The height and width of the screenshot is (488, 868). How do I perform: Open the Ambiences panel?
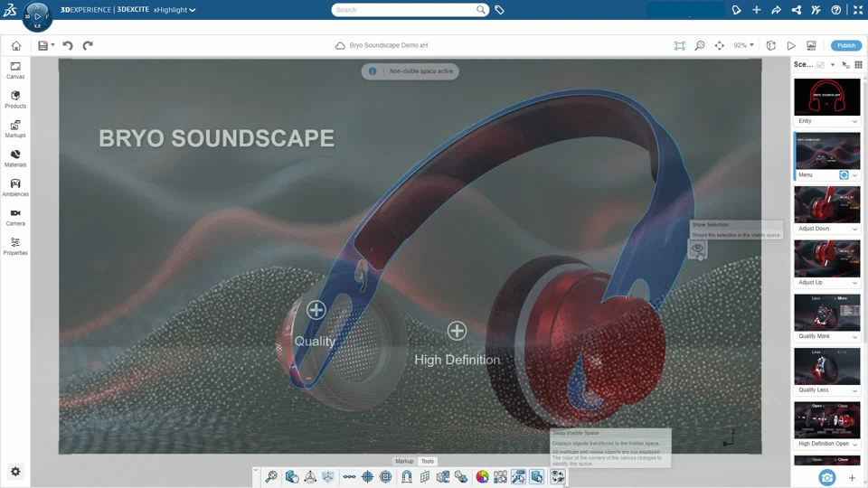[15, 188]
